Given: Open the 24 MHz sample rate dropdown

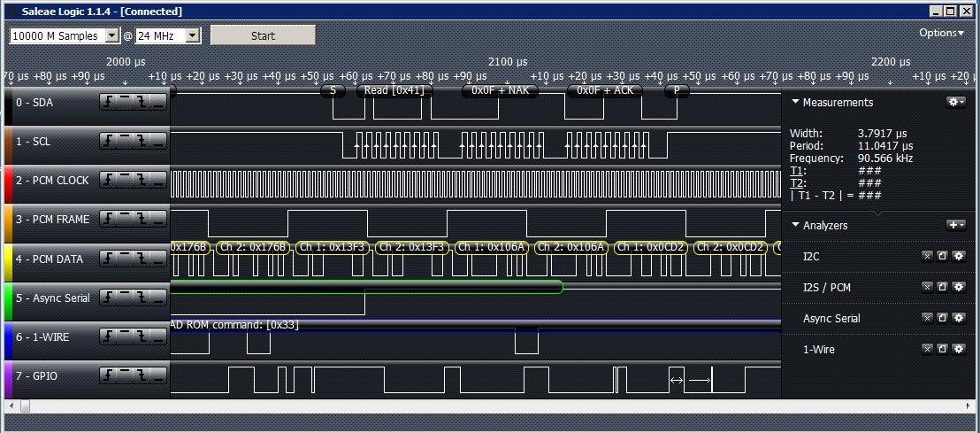Looking at the screenshot, I should point(193,36).
